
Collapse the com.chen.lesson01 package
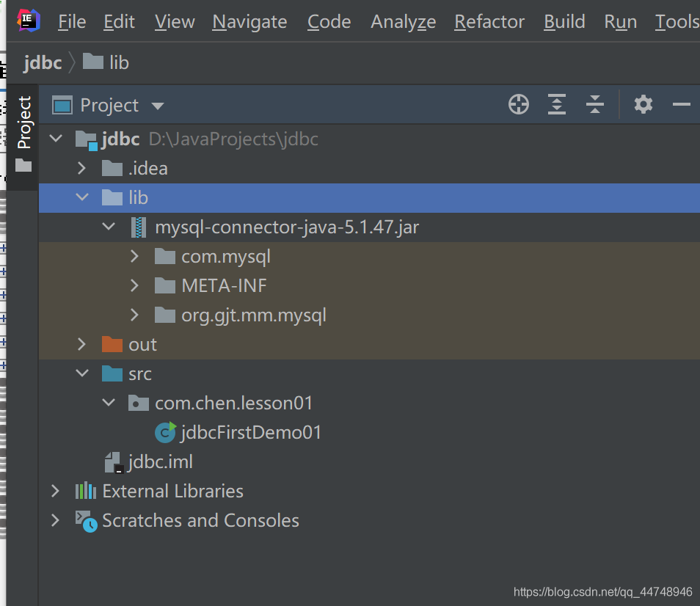[x=109, y=402]
